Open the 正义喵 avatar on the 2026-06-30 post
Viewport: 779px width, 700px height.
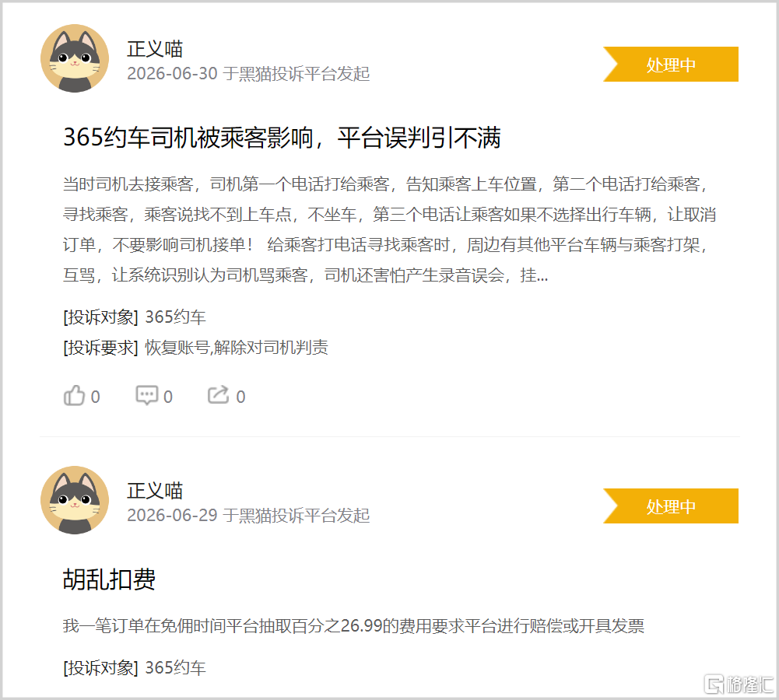75,58
